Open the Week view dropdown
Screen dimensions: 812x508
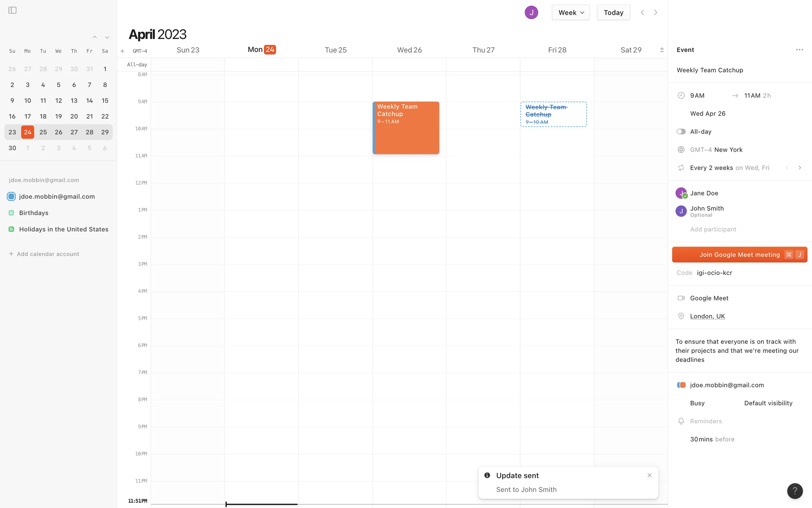(x=571, y=13)
